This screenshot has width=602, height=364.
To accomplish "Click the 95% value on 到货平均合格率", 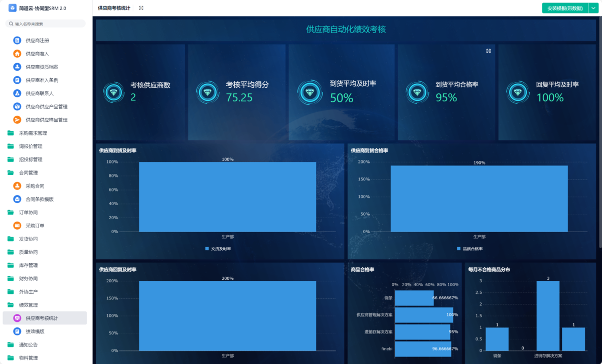I will (x=446, y=98).
